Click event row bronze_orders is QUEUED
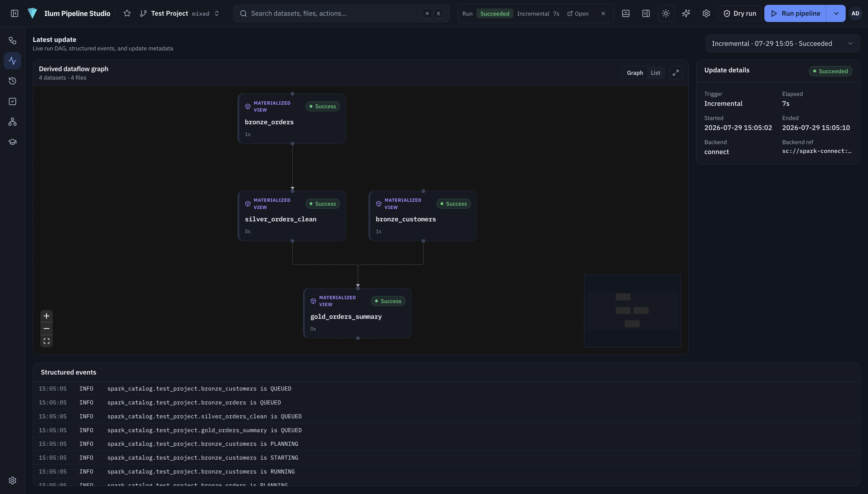This screenshot has height=494, width=868. tap(446, 402)
